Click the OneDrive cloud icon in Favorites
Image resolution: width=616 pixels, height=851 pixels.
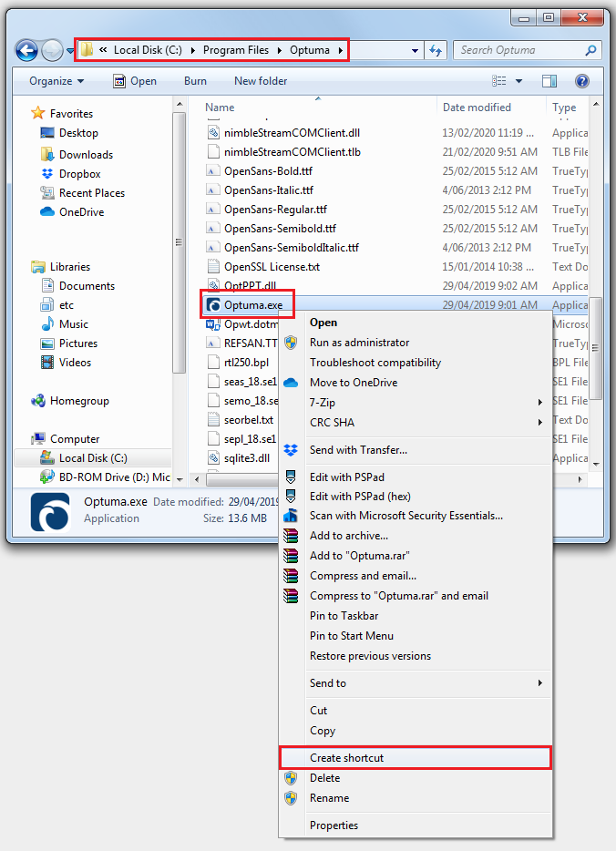47,211
